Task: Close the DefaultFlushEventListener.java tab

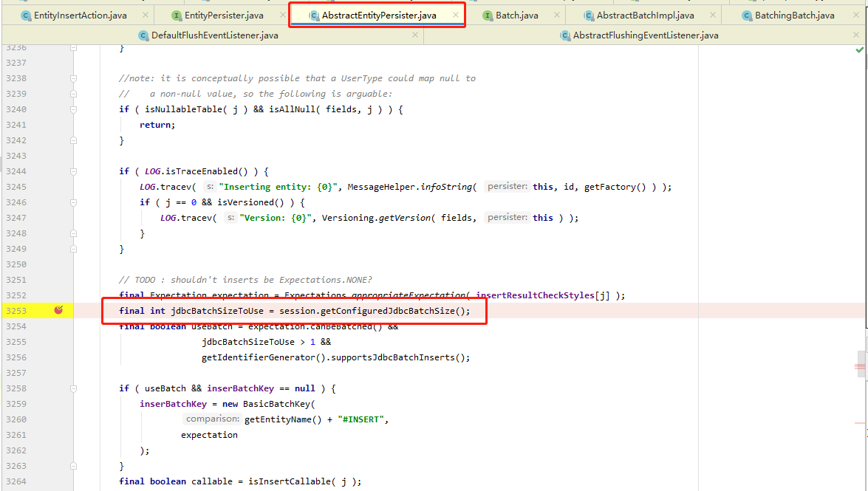Action: pos(415,35)
